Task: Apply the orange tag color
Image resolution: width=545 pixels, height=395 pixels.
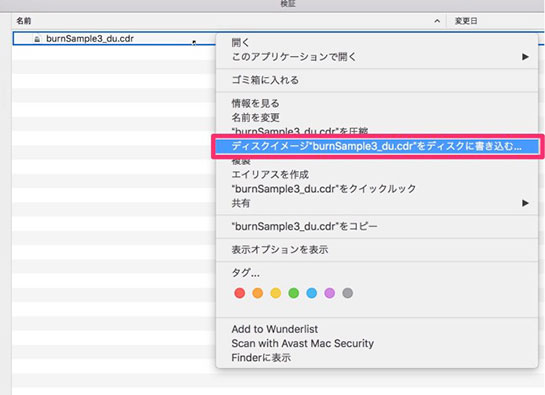Action: 258,293
